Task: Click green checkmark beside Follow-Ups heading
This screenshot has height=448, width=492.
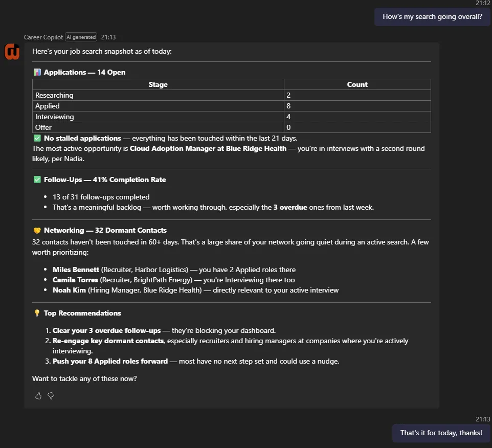Action: [37, 180]
